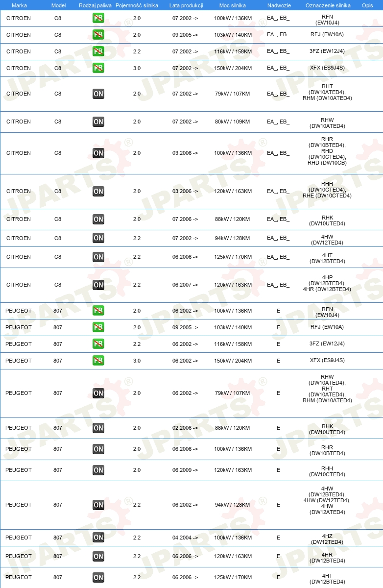
Task: Click the 'XFX (ES9J4S)' cell in Peugeot row
Action: point(327,361)
